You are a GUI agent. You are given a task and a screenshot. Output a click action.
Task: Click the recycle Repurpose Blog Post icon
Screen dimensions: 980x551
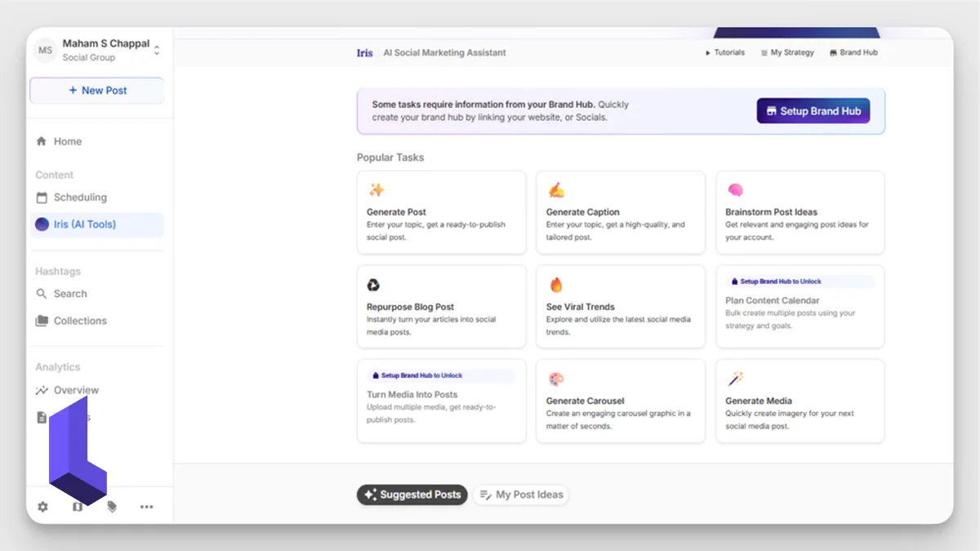pos(373,285)
